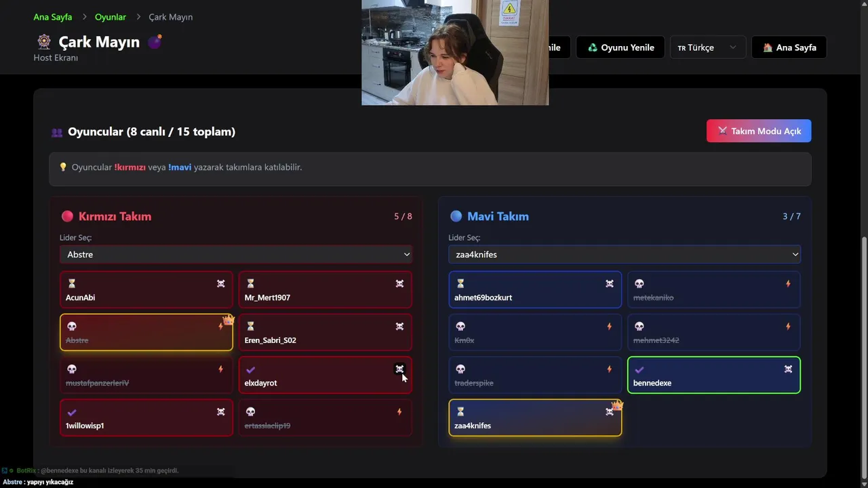Go to Ana Sayfa breadcrumb link
This screenshot has height=488, width=868.
(53, 17)
